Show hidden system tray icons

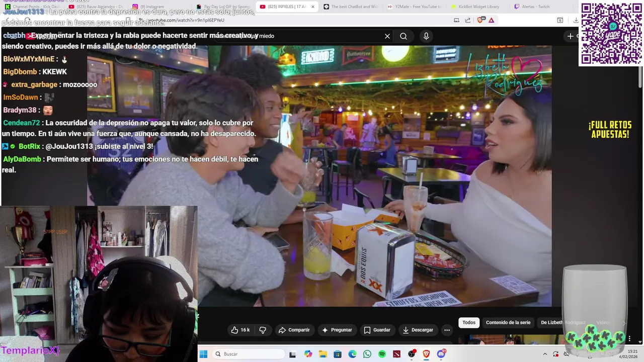click(545, 354)
